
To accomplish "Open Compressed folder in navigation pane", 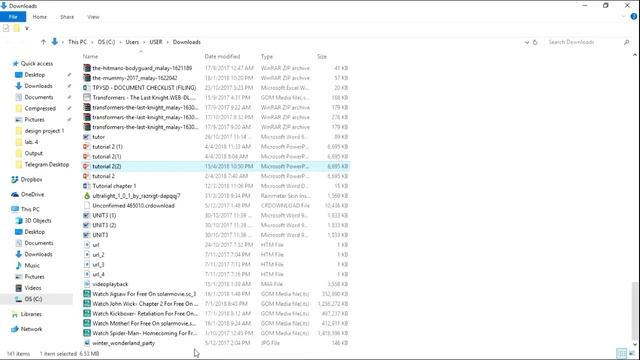I will [40, 108].
